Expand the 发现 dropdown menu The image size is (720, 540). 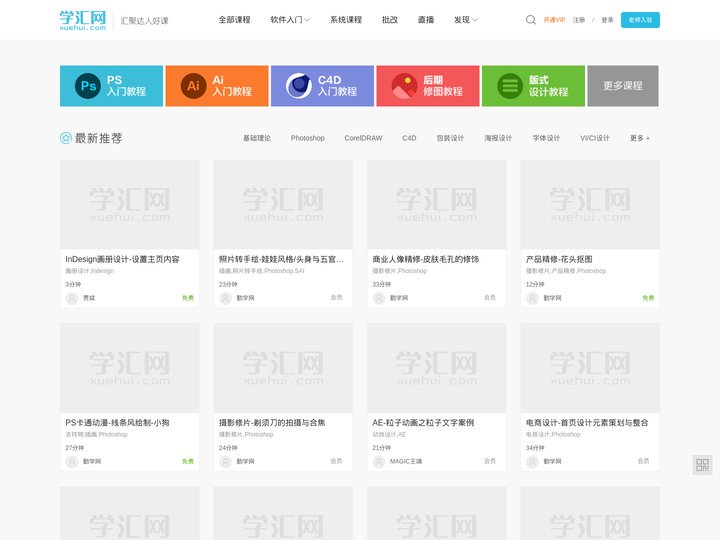click(466, 20)
